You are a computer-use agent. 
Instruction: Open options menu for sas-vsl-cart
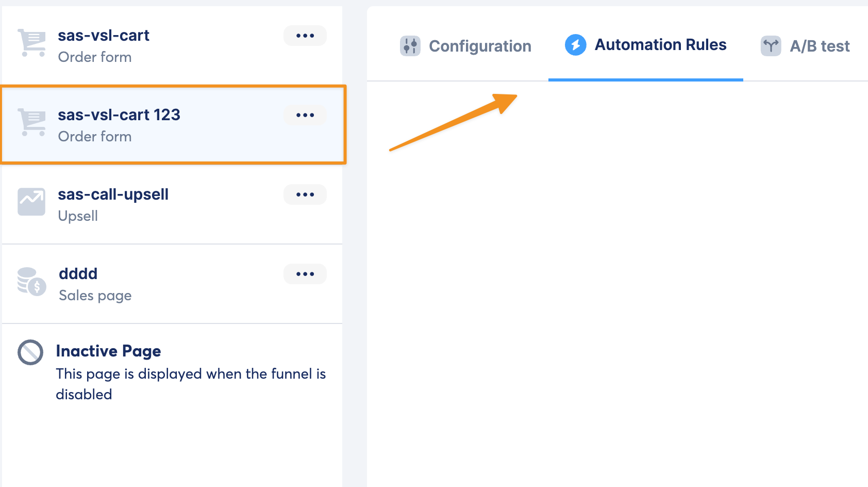(305, 36)
